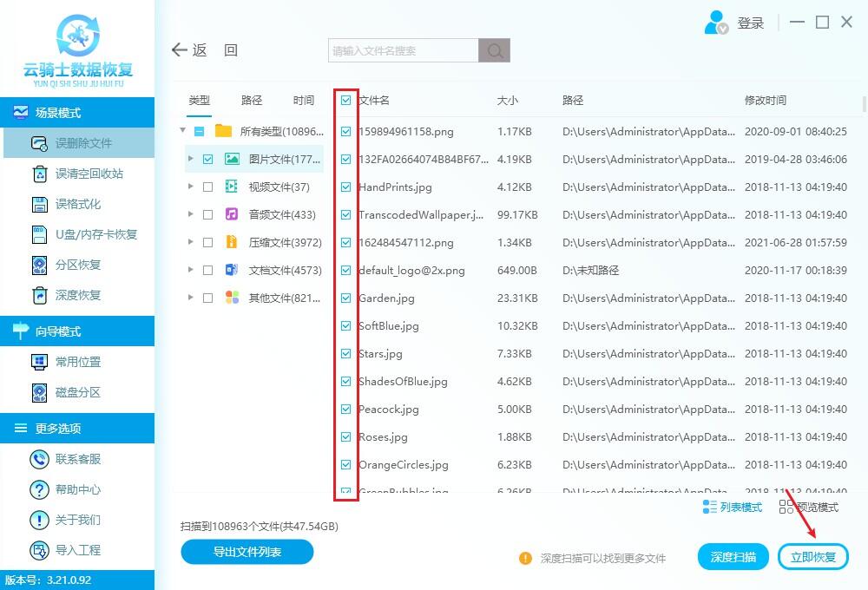Switch to the 时间 tab
This screenshot has height=590, width=868.
tap(303, 100)
